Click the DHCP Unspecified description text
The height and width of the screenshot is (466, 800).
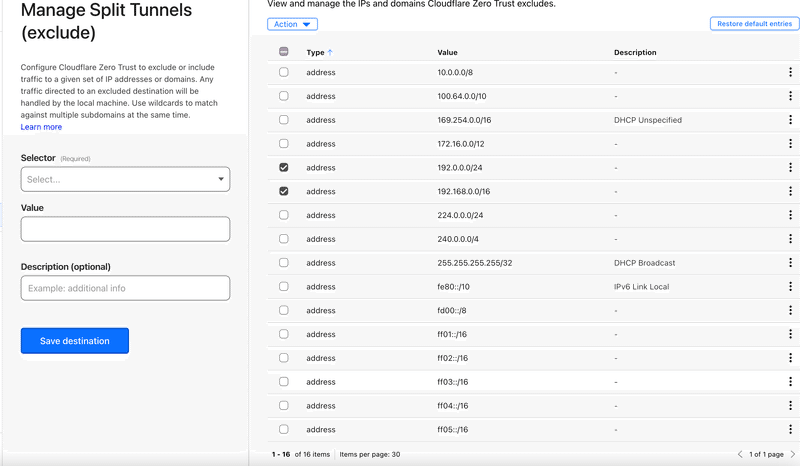(648, 120)
